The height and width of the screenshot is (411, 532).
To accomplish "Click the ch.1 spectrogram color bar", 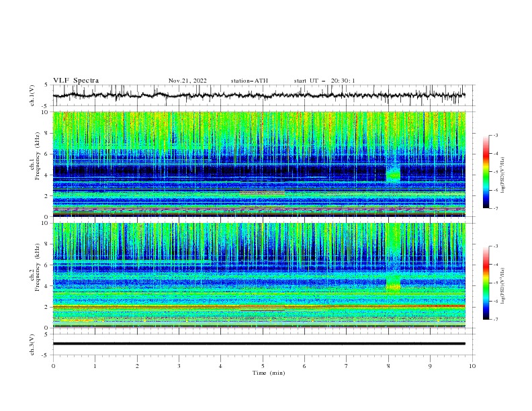I will (x=486, y=172).
